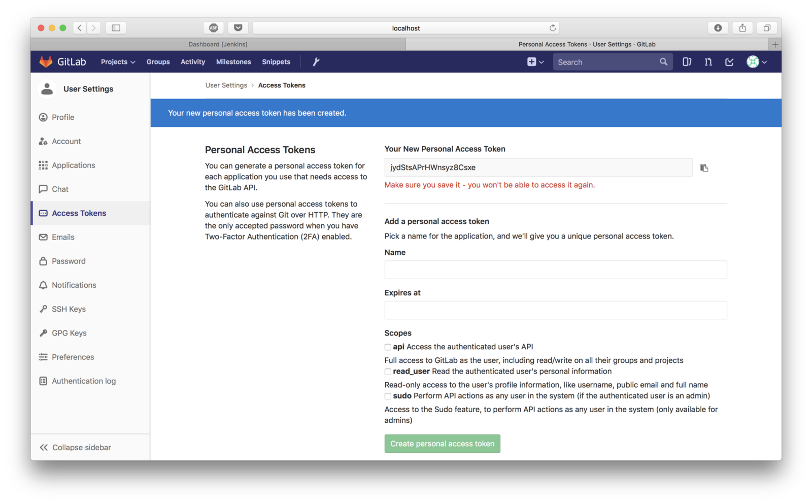This screenshot has height=504, width=812.
Task: Copy the new personal access token
Action: point(704,168)
